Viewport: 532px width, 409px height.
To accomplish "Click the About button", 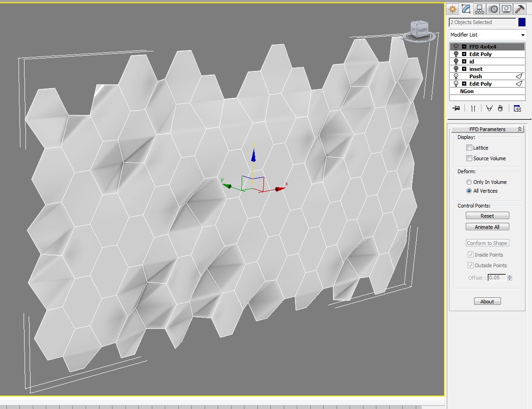I will tap(487, 302).
